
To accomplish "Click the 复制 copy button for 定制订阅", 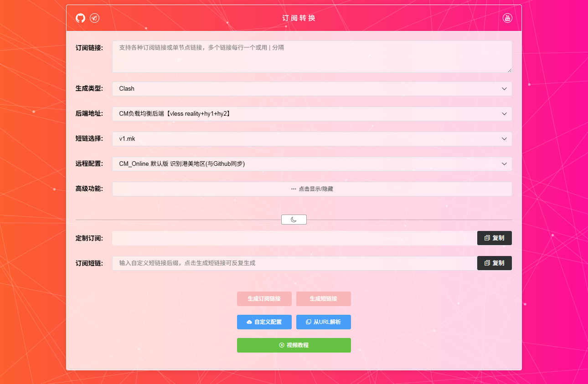I will (x=495, y=238).
